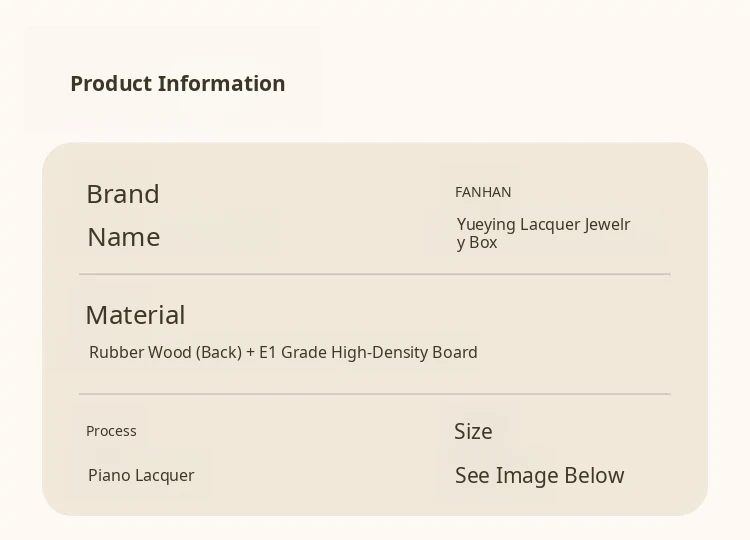Select the word Piano in Process value
This screenshot has width=750, height=540.
(x=109, y=475)
